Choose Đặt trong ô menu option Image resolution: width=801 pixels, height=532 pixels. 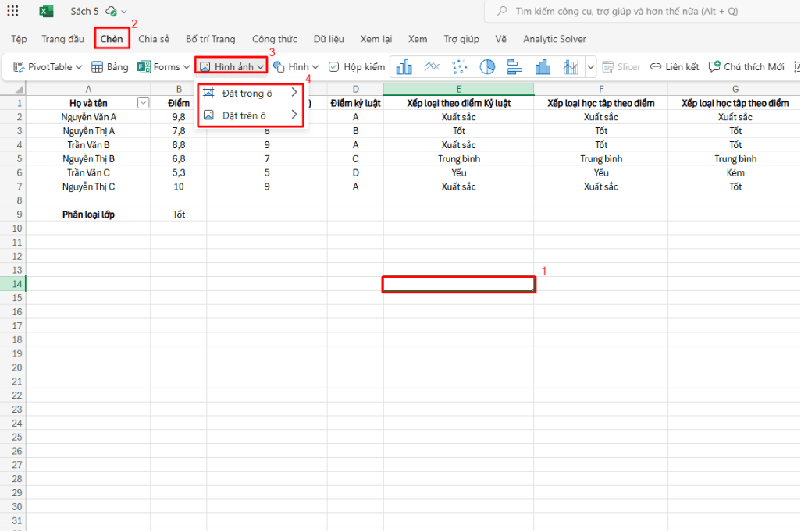pyautogui.click(x=251, y=94)
